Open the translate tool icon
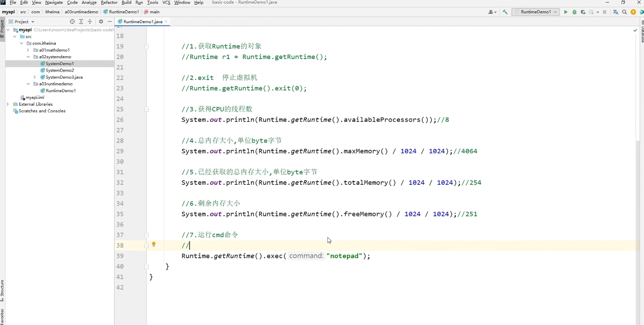The width and height of the screenshot is (644, 325). pyautogui.click(x=615, y=12)
